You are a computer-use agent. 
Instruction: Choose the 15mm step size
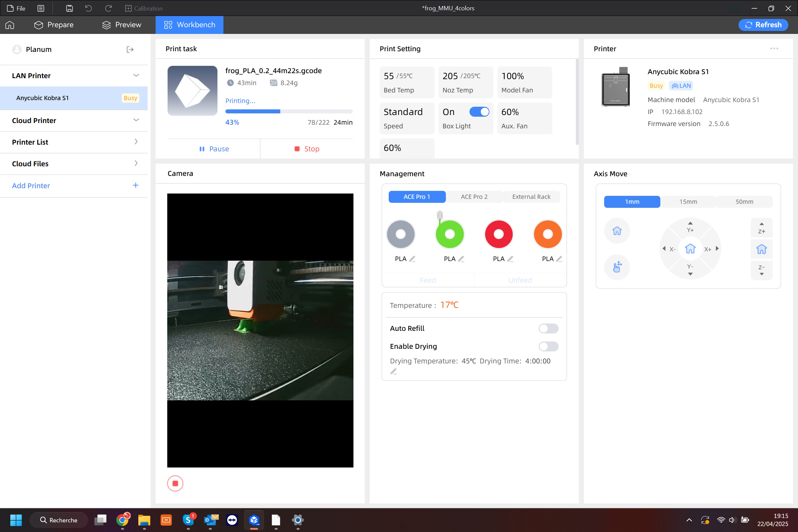(688, 202)
